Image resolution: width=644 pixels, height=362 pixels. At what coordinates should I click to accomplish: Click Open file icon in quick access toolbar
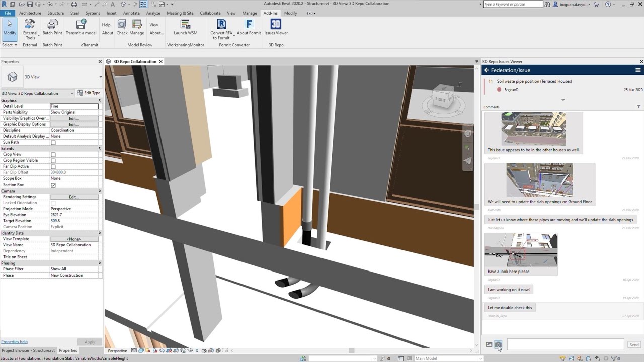[x=22, y=4]
